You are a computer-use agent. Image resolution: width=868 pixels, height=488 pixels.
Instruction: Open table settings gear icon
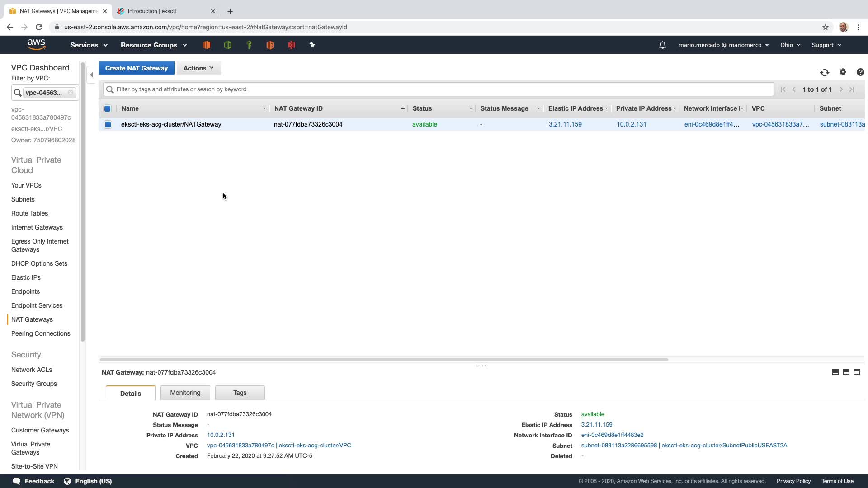click(843, 72)
